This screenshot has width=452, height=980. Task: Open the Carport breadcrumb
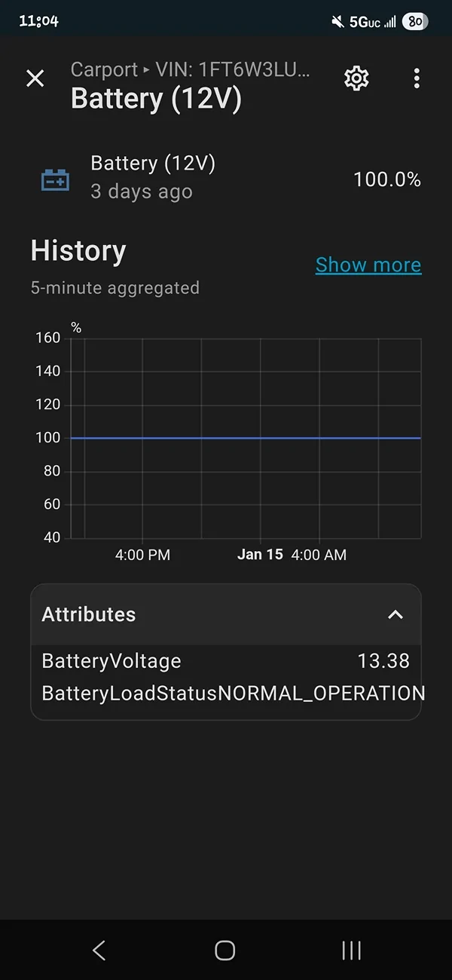pos(104,69)
